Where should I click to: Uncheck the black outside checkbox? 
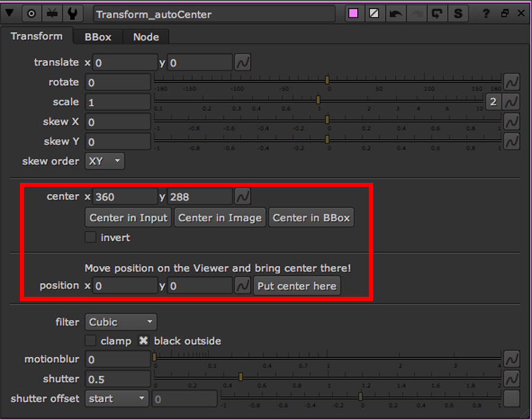point(143,341)
